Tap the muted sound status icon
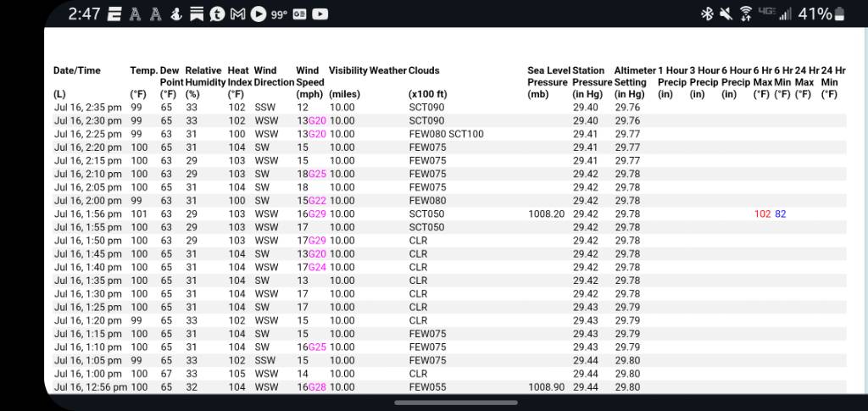Viewport: 868px width, 411px height. tap(726, 14)
